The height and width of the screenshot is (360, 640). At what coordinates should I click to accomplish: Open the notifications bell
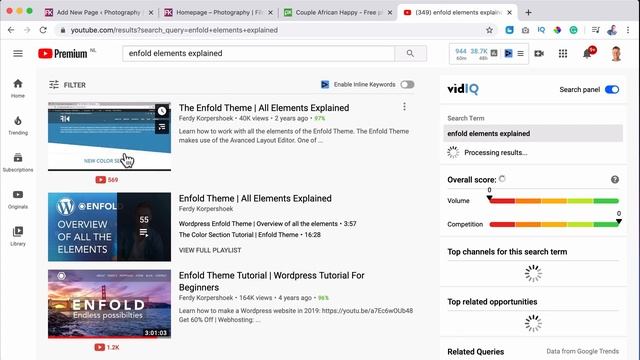point(588,53)
